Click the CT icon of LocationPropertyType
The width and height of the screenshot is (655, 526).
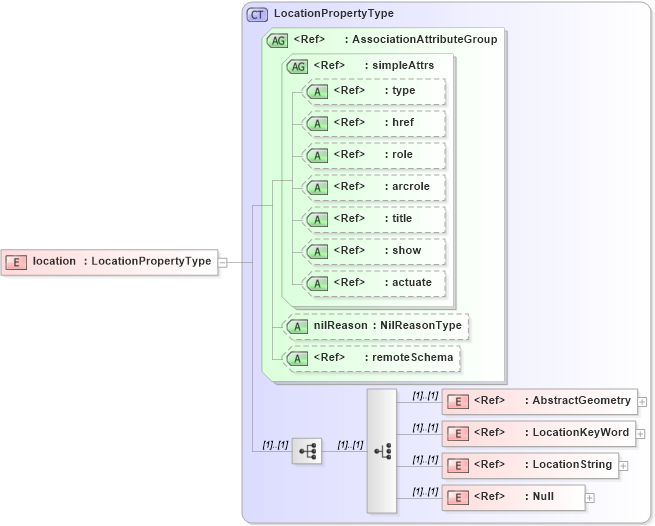point(257,15)
